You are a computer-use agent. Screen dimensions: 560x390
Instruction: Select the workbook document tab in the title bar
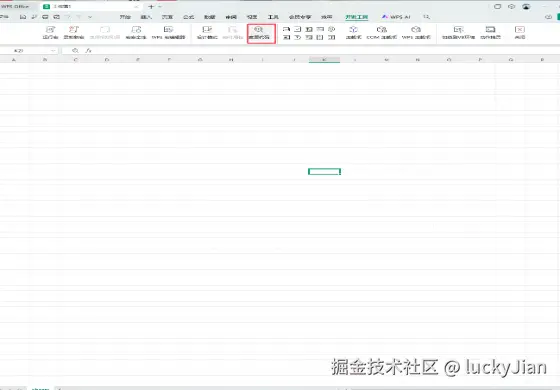91,6
